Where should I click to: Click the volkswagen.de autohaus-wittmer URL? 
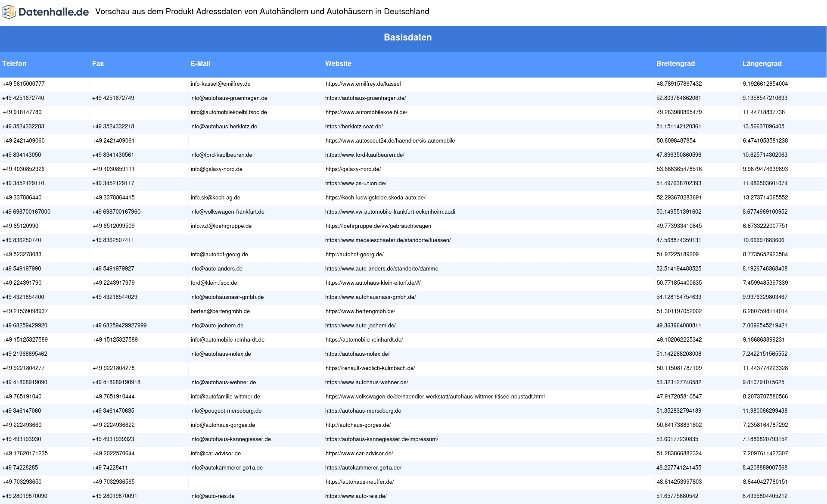tap(435, 397)
